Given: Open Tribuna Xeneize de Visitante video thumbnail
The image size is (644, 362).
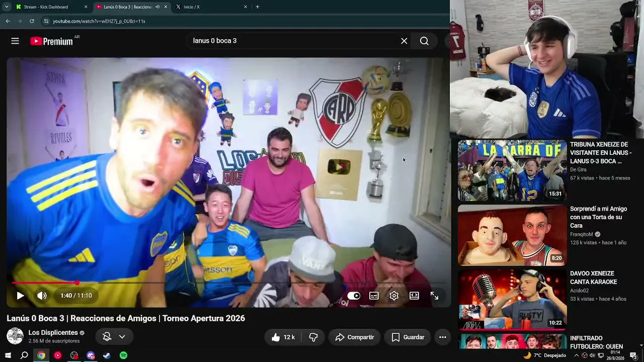Looking at the screenshot, I should point(512,171).
